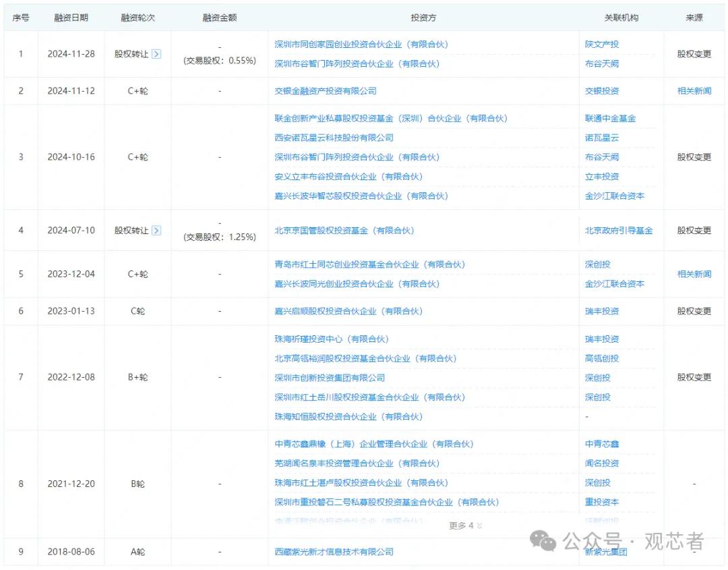Image resolution: width=728 pixels, height=570 pixels.
Task: Open 陕文产投 related institution link
Action: (601, 44)
